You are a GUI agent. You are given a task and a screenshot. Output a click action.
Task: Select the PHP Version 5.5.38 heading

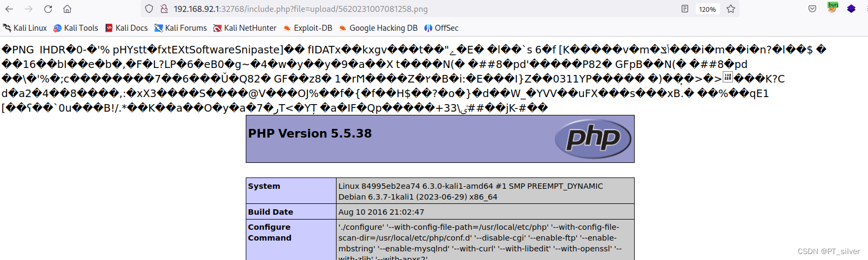click(x=310, y=133)
